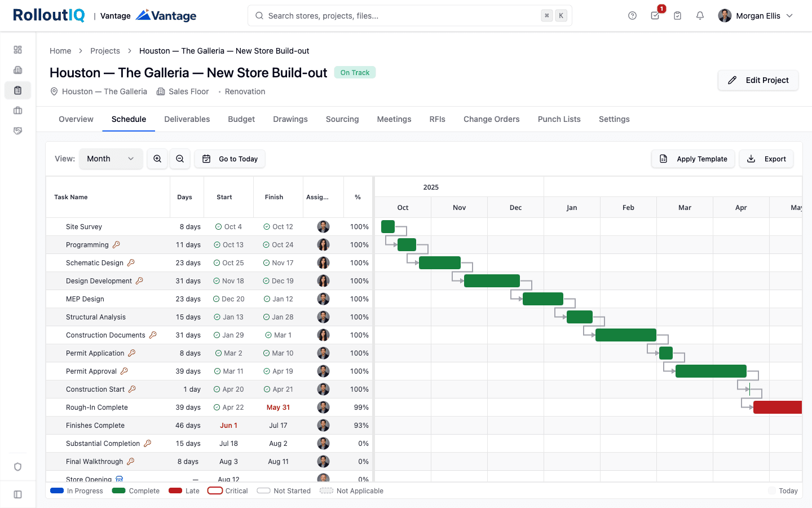Go to Projects breadcrumb link
Viewport: 812px width, 508px height.
105,51
